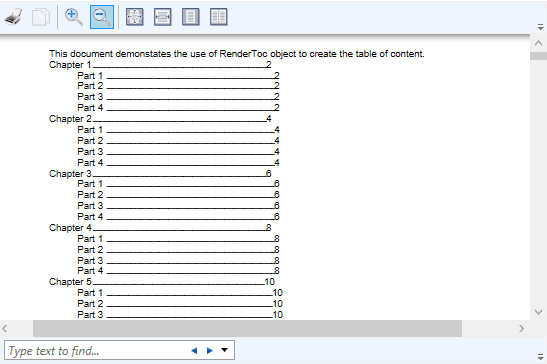Open Part 3 under Chapter 3
The width and height of the screenshot is (547, 364).
[178, 206]
